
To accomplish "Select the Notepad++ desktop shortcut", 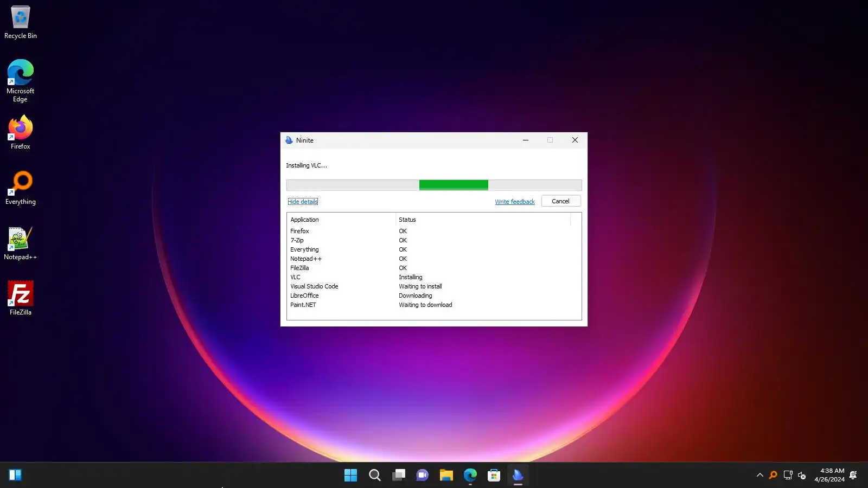I will 21,243.
